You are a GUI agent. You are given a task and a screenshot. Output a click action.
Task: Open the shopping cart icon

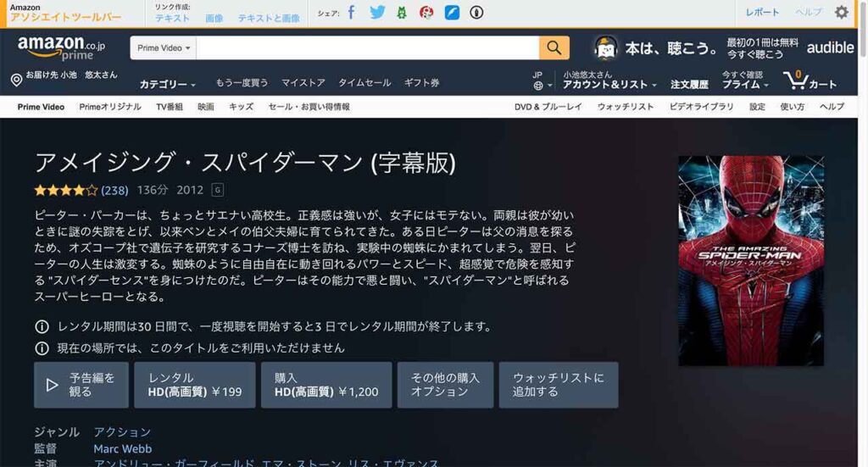796,80
